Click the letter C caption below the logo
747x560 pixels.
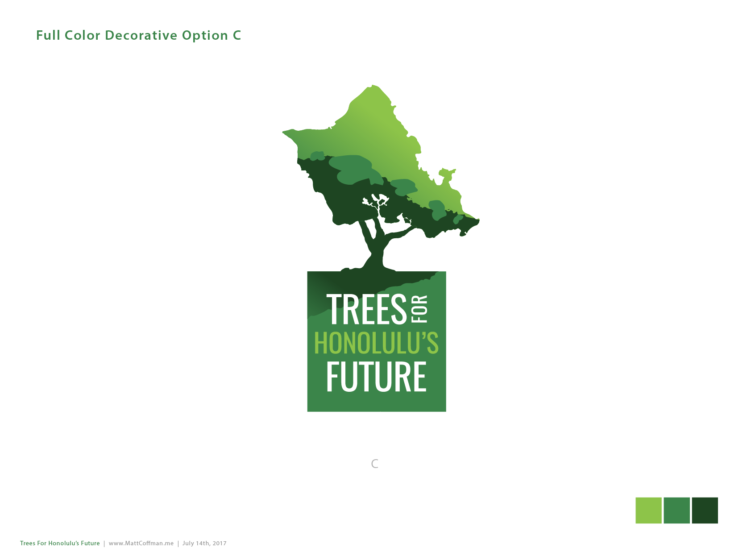coord(375,464)
